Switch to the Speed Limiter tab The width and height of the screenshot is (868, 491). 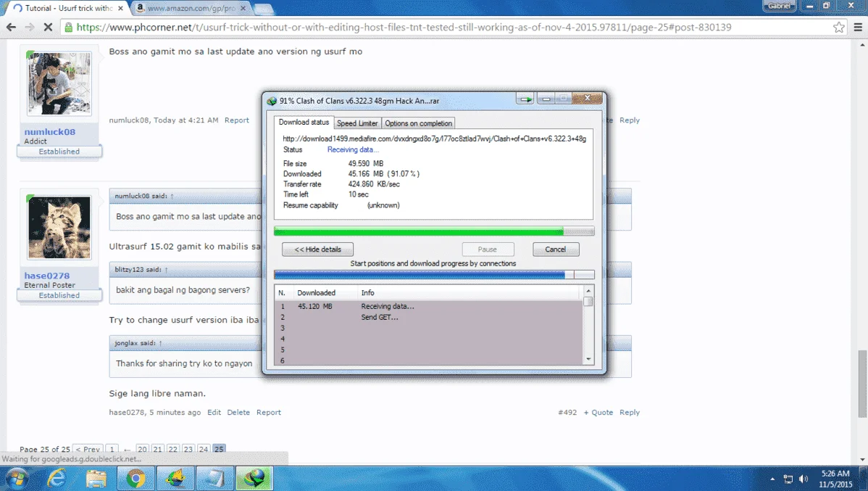[357, 123]
